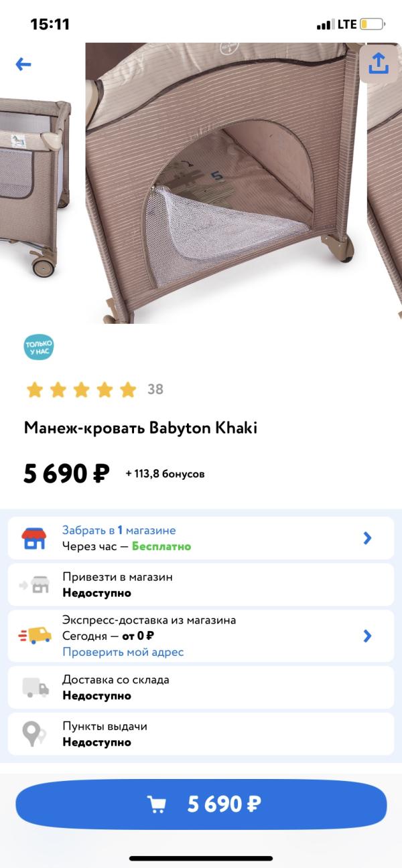The width and height of the screenshot is (402, 868).
Task: Add to cart for 5 690 ₽
Action: [x=201, y=804]
